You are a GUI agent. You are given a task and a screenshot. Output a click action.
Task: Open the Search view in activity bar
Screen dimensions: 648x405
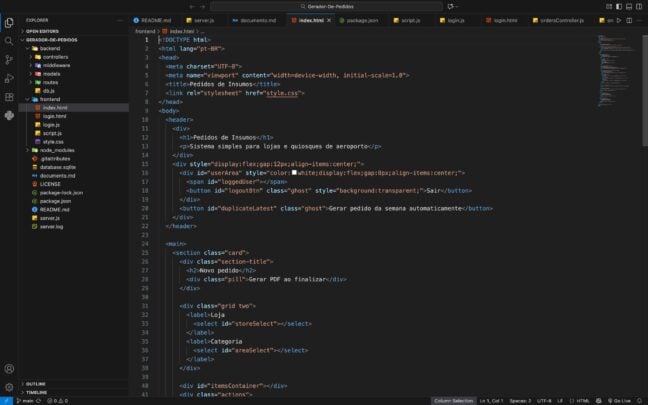click(9, 41)
